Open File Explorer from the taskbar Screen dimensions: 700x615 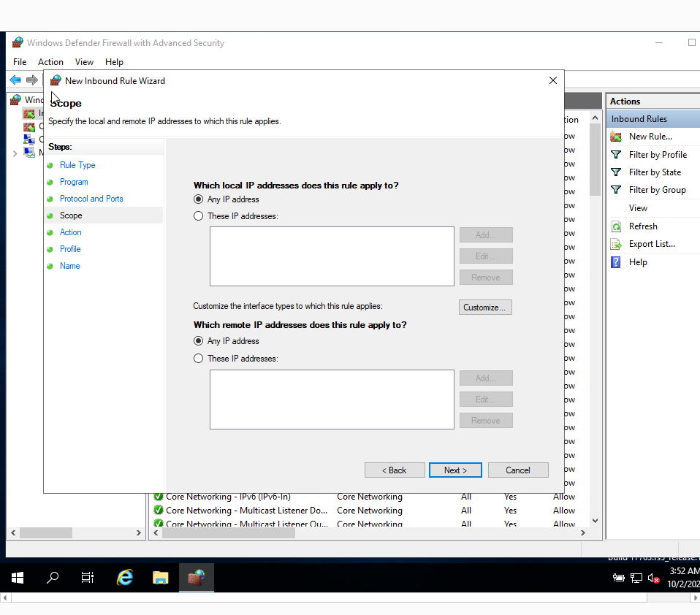coord(160,578)
